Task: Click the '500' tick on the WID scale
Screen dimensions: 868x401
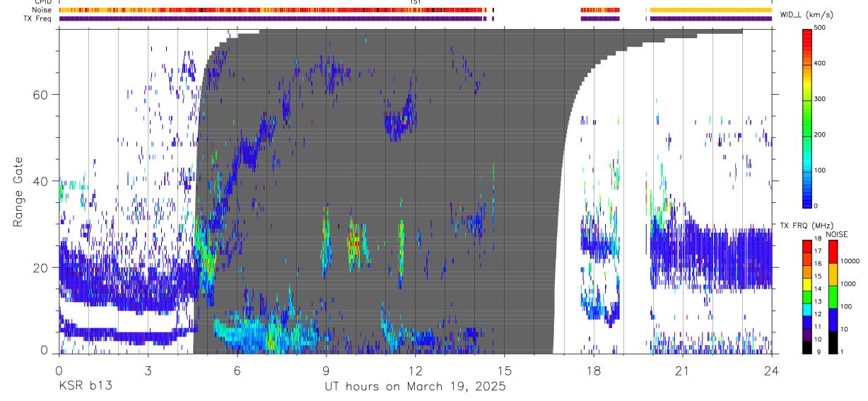Action: point(821,28)
